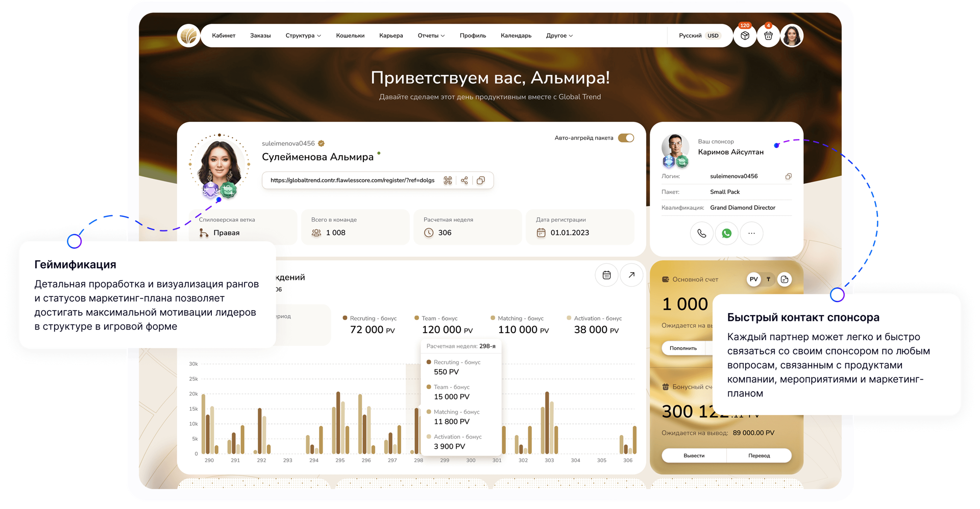Toggle the Team - бонус series in the header legend
This screenshot has width=980, height=509.
pyautogui.click(x=436, y=318)
